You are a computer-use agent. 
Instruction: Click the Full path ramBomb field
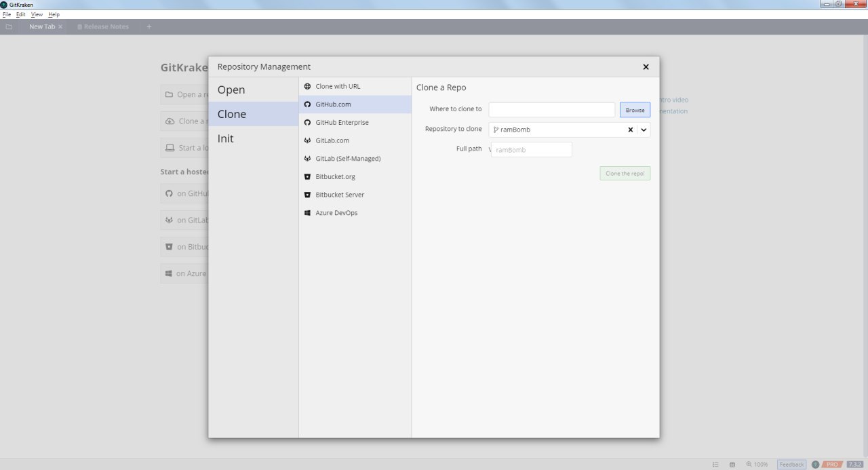[x=532, y=149]
